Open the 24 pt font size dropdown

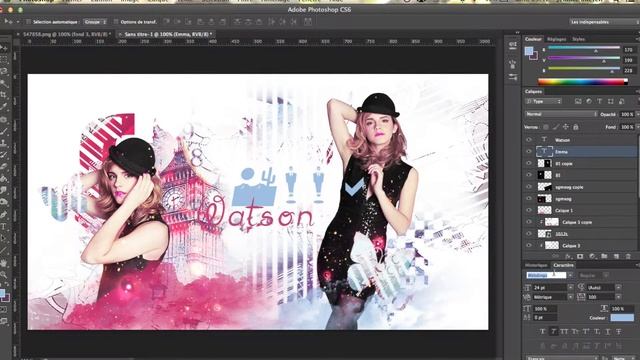coord(571,288)
